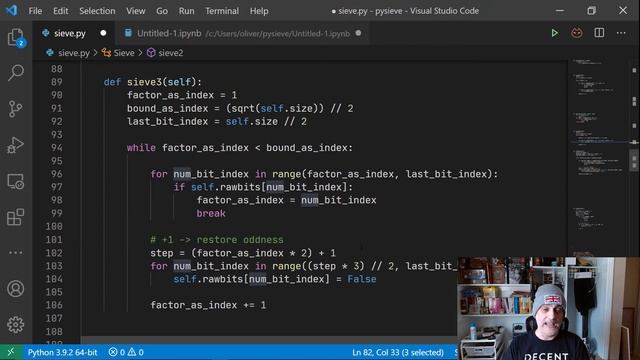
Task: Click 'def sieve3(self):' line
Action: click(153, 82)
